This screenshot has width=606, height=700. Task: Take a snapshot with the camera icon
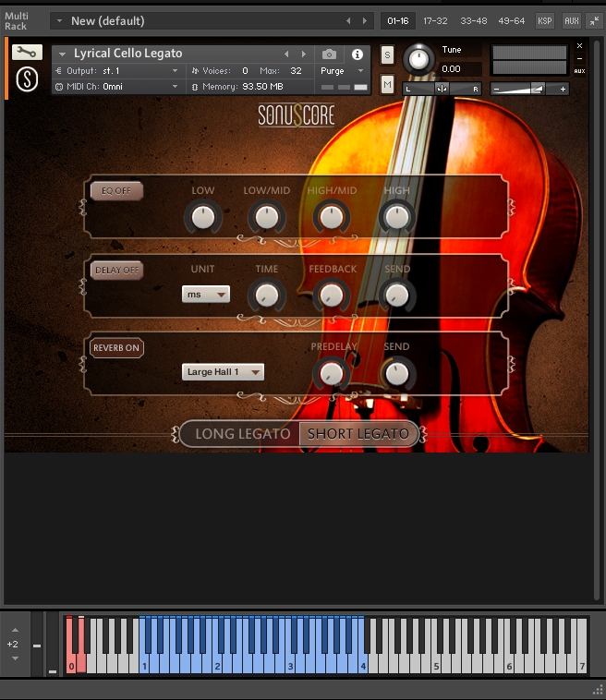click(x=329, y=54)
